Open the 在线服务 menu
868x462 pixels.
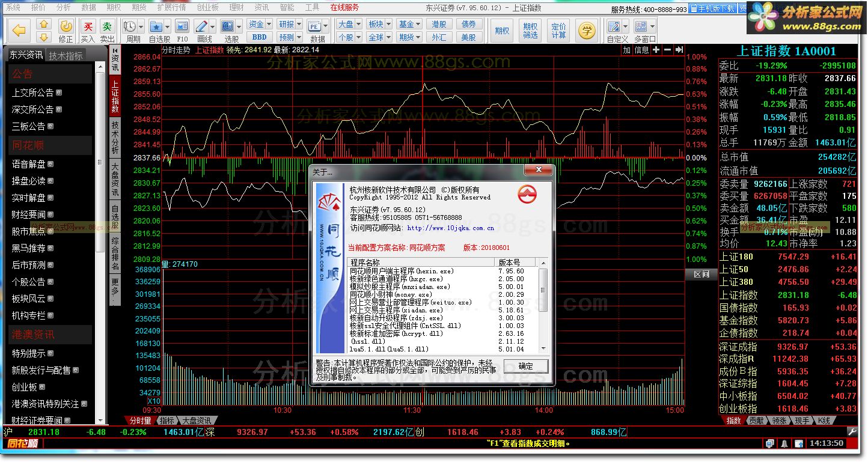(344, 7)
